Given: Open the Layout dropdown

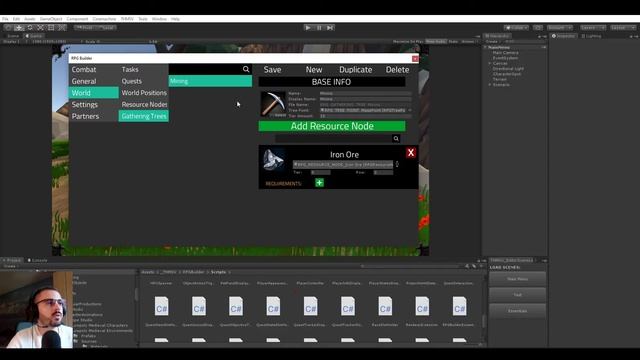Looking at the screenshot, I should pyautogui.click(x=623, y=27).
